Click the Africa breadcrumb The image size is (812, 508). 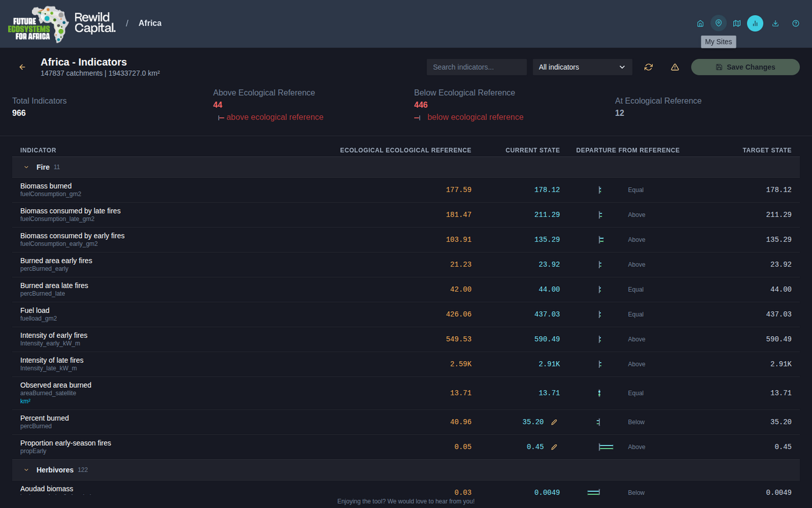(150, 23)
